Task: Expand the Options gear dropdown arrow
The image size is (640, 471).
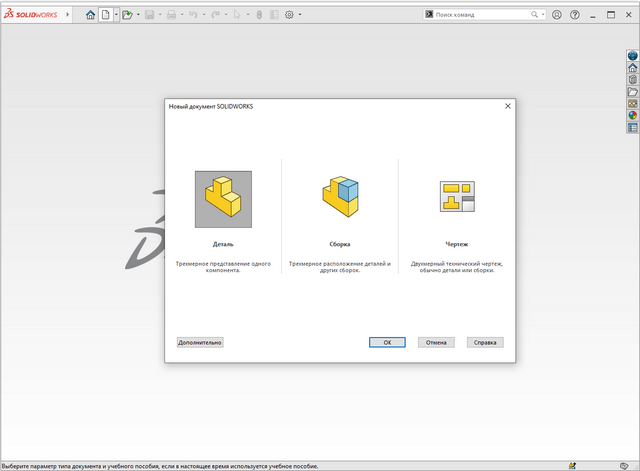Action: click(x=300, y=15)
